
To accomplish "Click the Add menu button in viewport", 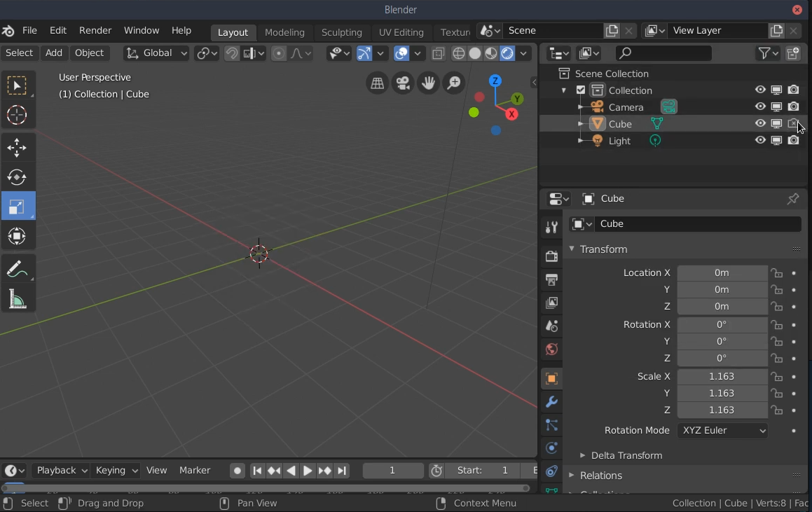I will click(x=54, y=53).
